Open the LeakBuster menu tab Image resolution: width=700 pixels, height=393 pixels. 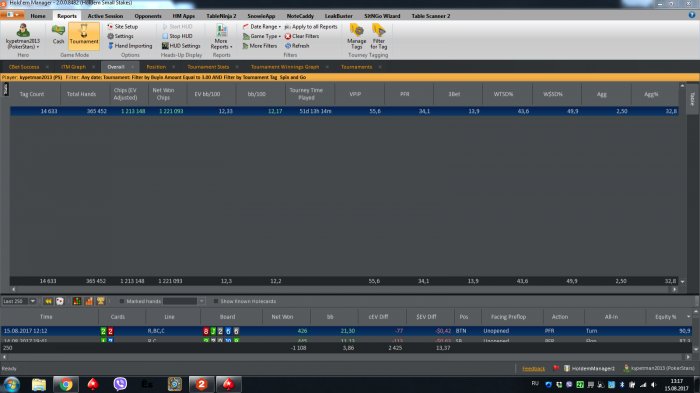(338, 16)
